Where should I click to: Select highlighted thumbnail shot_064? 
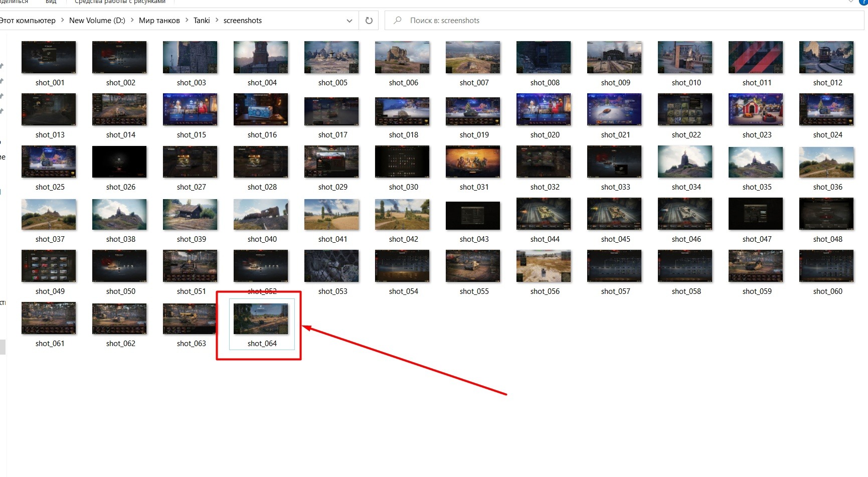pos(261,318)
